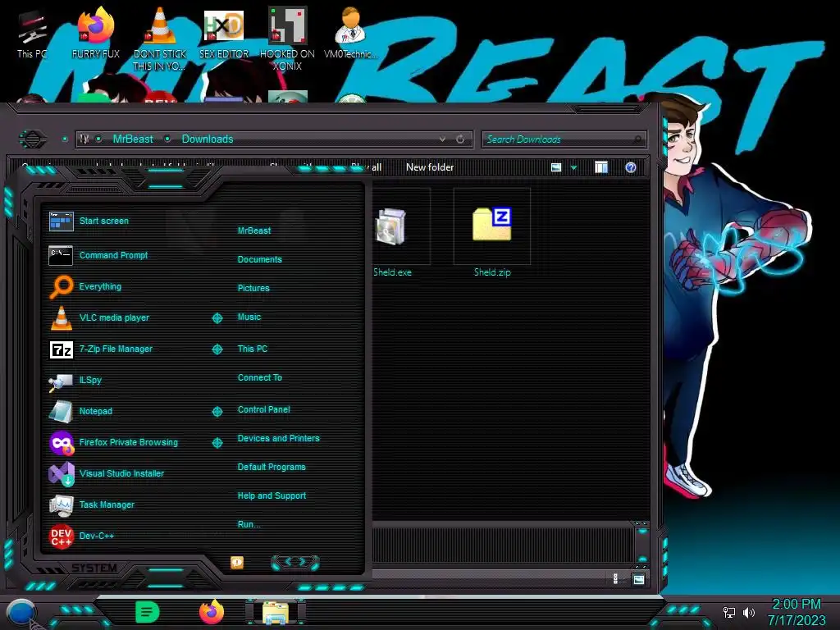840x630 pixels.
Task: Click the refresh button in address bar
Action: pos(460,139)
